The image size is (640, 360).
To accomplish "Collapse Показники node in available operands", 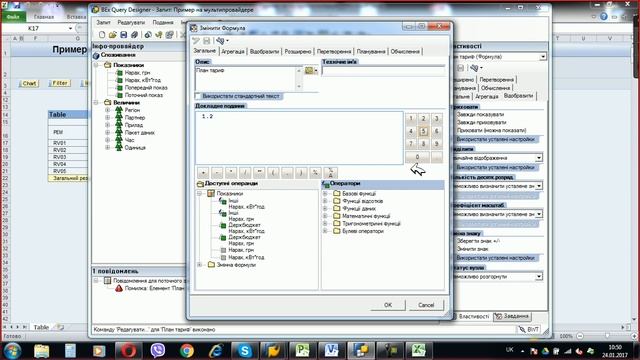I will pos(200,193).
